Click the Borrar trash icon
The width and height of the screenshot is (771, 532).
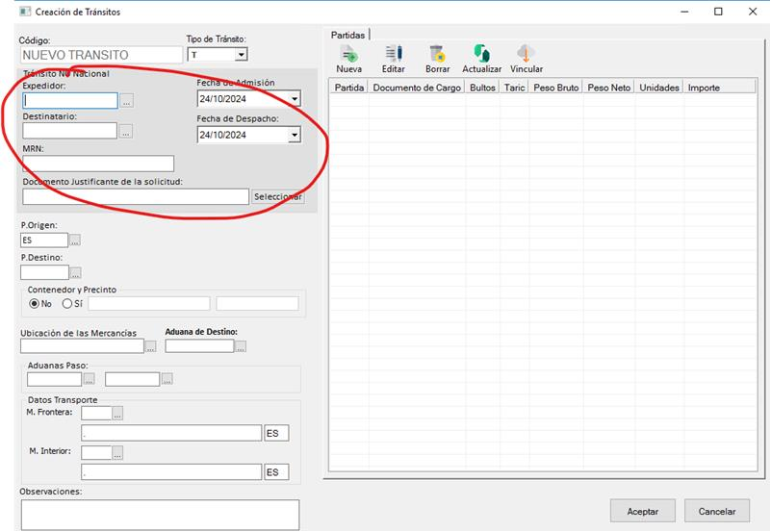(437, 54)
